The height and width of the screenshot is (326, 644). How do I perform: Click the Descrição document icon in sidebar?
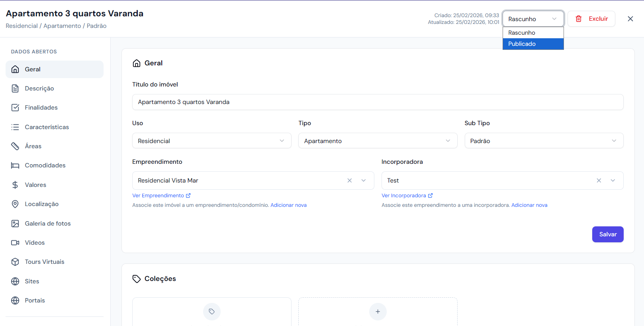coord(15,88)
